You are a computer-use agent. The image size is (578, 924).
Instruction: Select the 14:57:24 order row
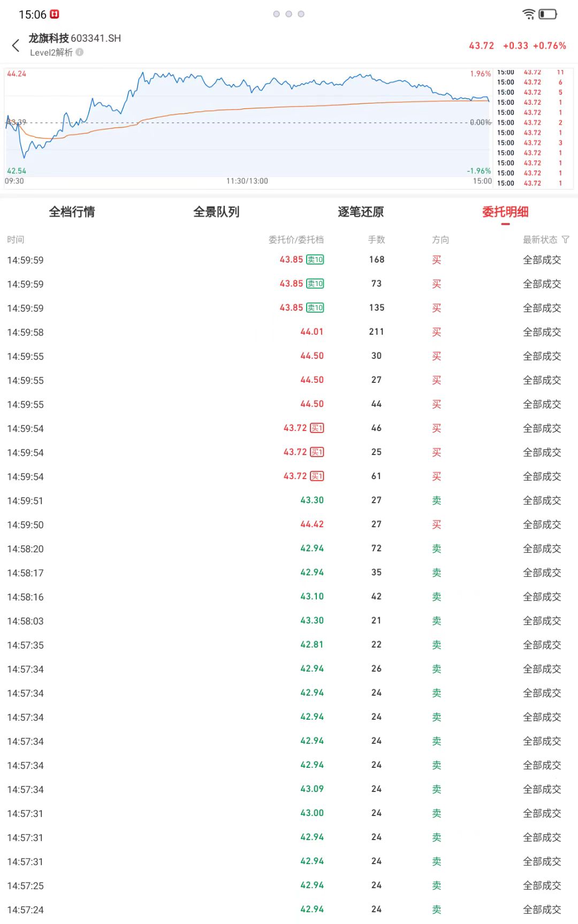pyautogui.click(x=289, y=910)
